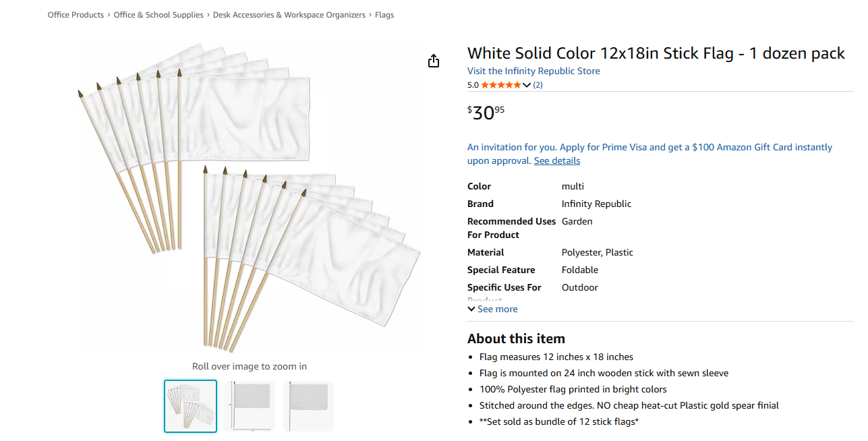The height and width of the screenshot is (441, 868).
Task: Click the main white flags product image
Action: (x=249, y=199)
